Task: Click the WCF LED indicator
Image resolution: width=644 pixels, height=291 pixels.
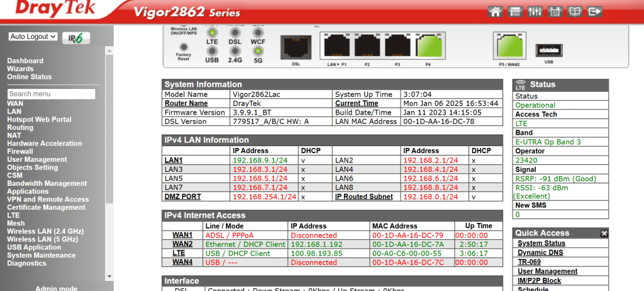Action: coord(258,33)
